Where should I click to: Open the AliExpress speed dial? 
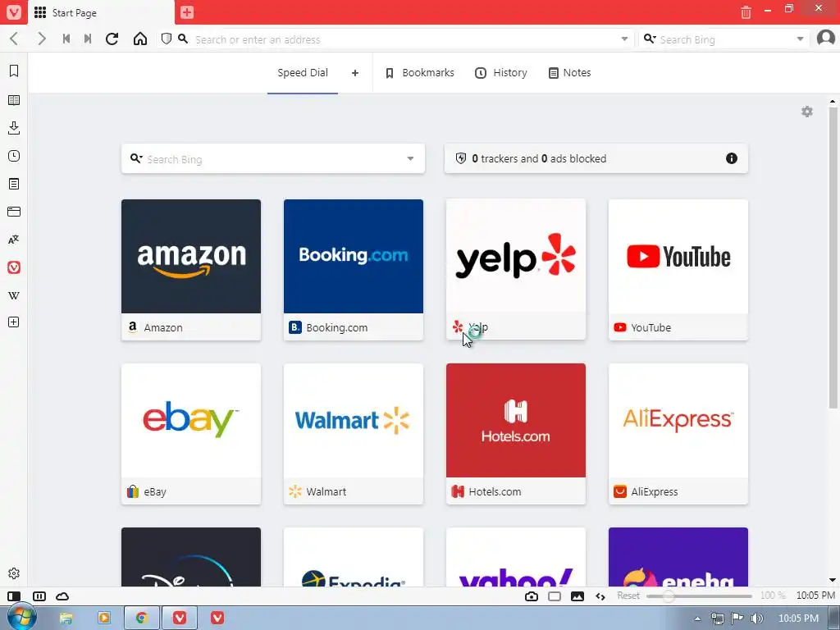[x=678, y=434]
